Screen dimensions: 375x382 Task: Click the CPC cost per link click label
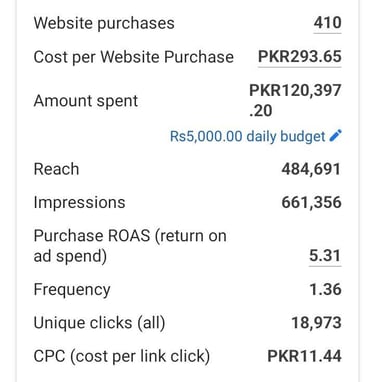[x=122, y=356]
